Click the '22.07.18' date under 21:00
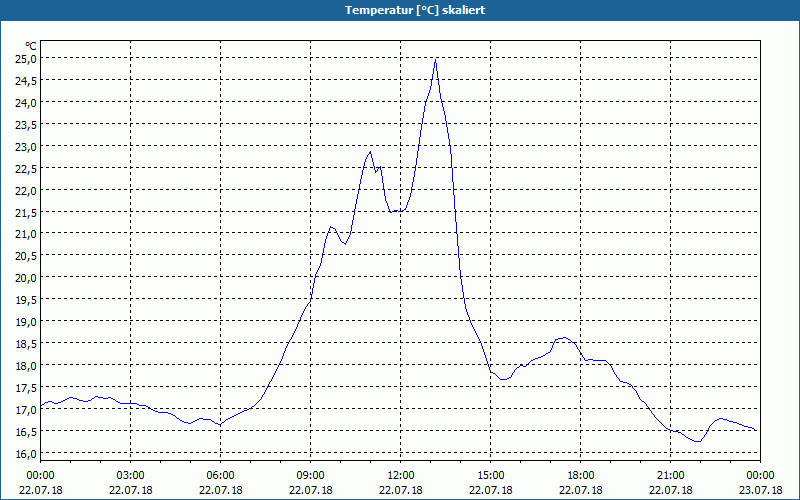 pos(670,490)
